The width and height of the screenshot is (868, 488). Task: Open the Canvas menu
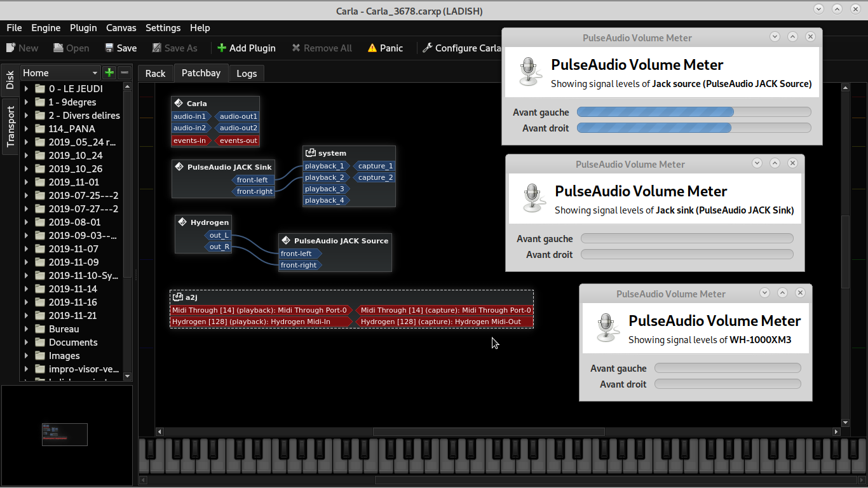(x=121, y=28)
